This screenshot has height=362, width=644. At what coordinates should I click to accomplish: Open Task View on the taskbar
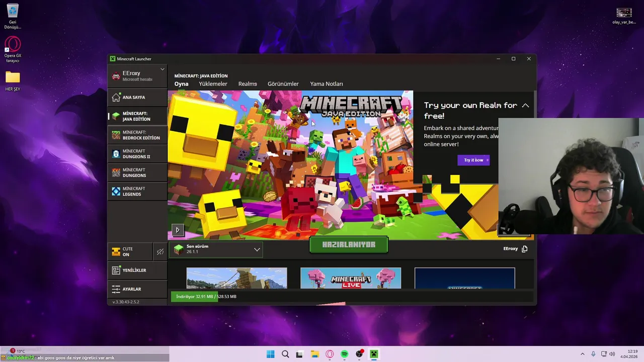[x=300, y=354]
